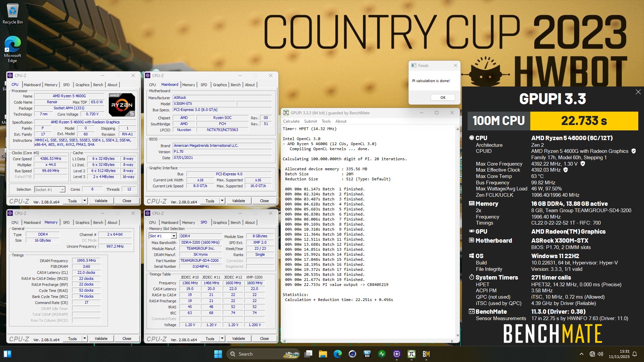The height and width of the screenshot is (362, 644).
Task: Click the equalizer bars taskbar icon
Action: 367,354
